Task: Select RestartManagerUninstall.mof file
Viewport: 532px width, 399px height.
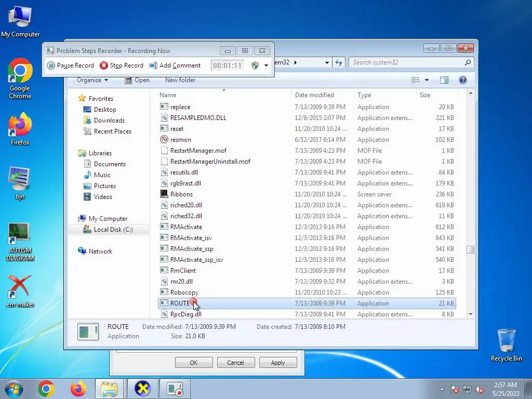Action: coord(307,162)
